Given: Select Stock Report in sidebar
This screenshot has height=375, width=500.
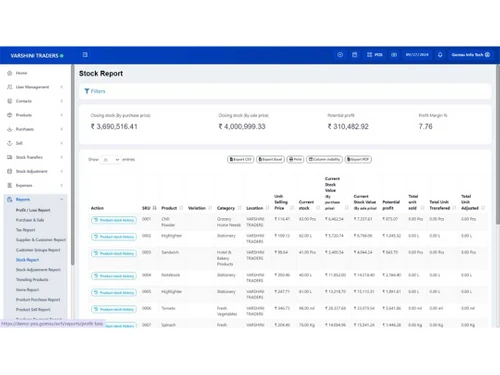Looking at the screenshot, I should click(x=27, y=260).
